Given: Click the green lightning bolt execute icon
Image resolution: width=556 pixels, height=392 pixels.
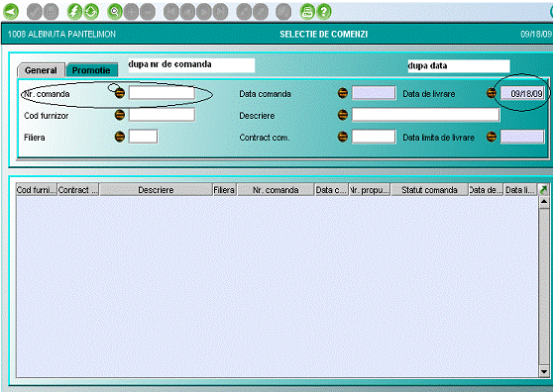Looking at the screenshot, I should pos(74,12).
